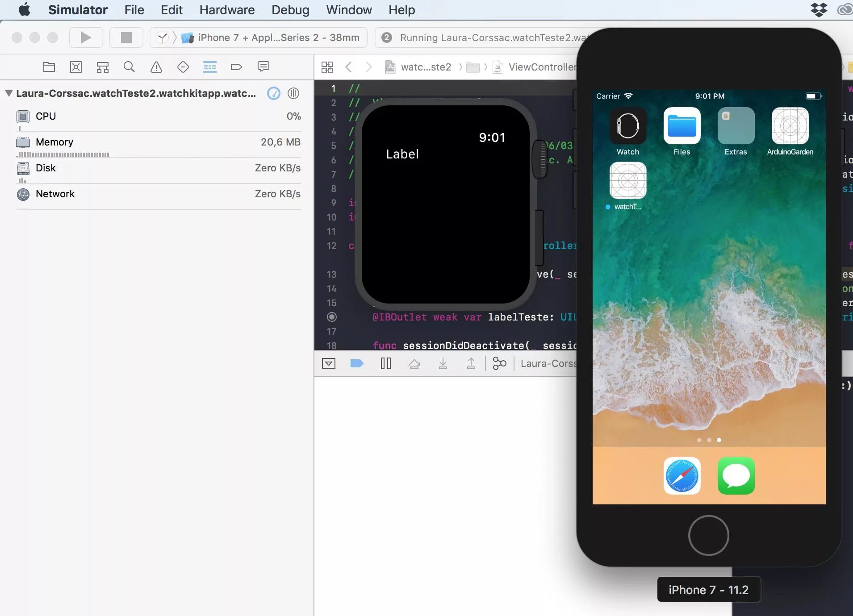Viewport: 853px width, 616px height.
Task: Open the related items grid menu
Action: (x=327, y=67)
